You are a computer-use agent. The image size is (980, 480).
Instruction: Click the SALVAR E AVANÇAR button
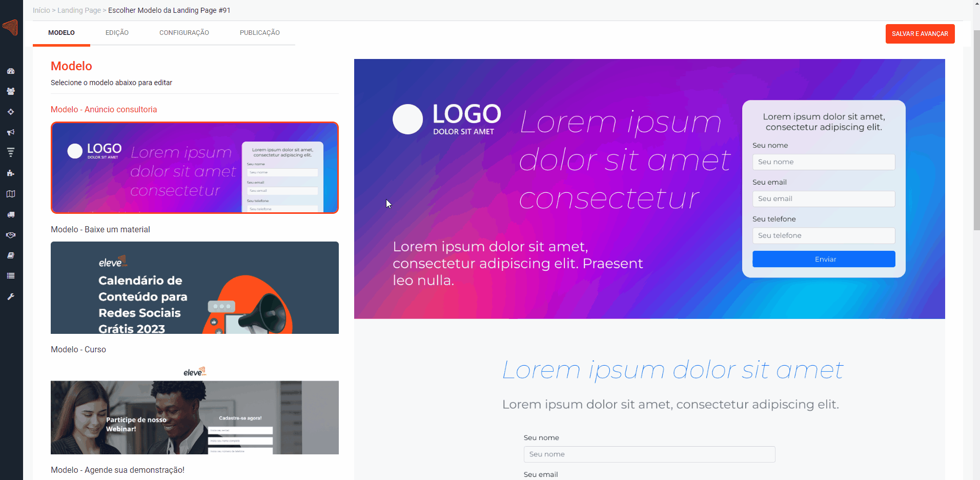[x=920, y=34]
